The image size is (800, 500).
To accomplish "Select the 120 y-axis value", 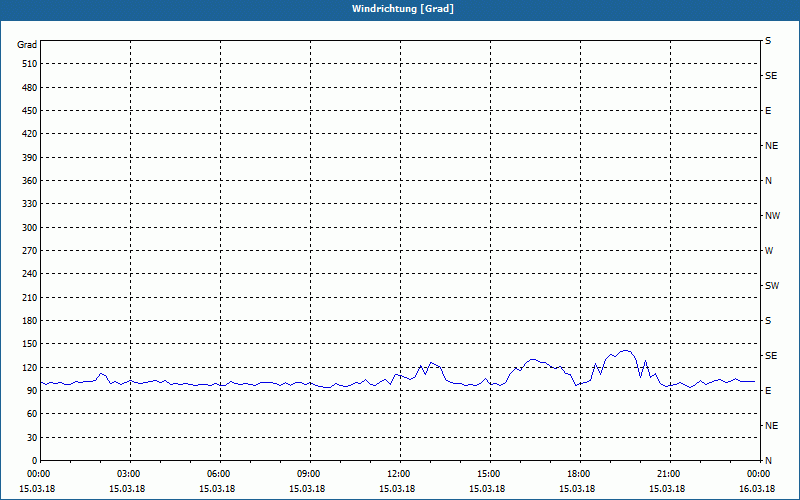I will (30, 367).
